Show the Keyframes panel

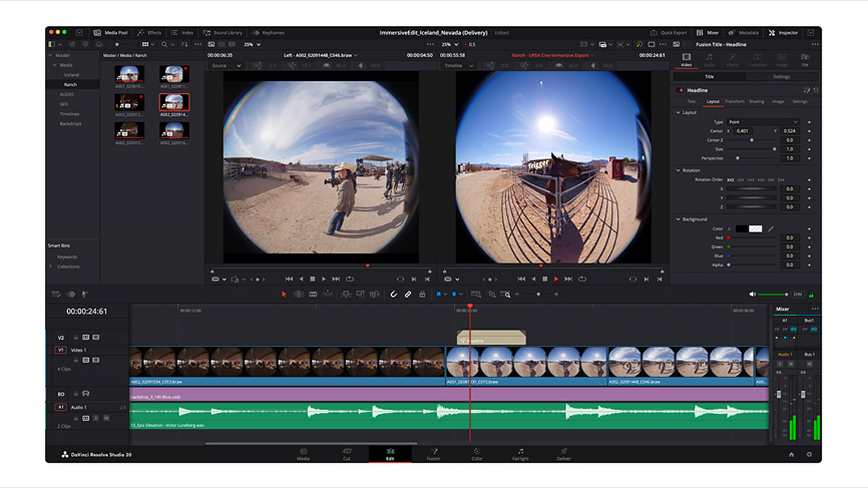[x=269, y=32]
